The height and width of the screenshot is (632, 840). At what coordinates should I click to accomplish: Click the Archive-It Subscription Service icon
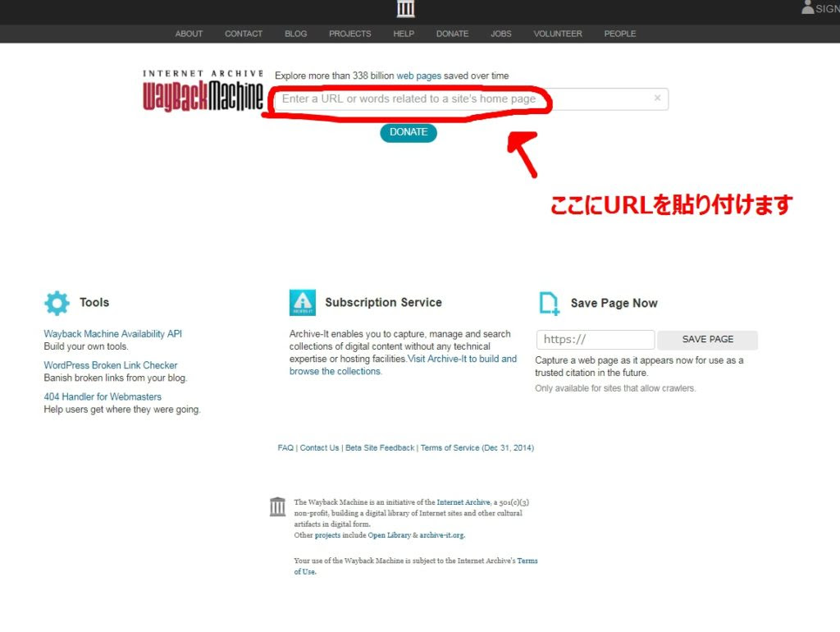(x=303, y=303)
